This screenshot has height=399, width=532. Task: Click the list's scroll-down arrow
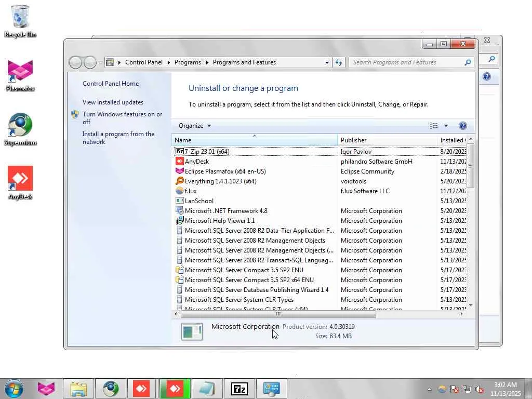tap(470, 305)
